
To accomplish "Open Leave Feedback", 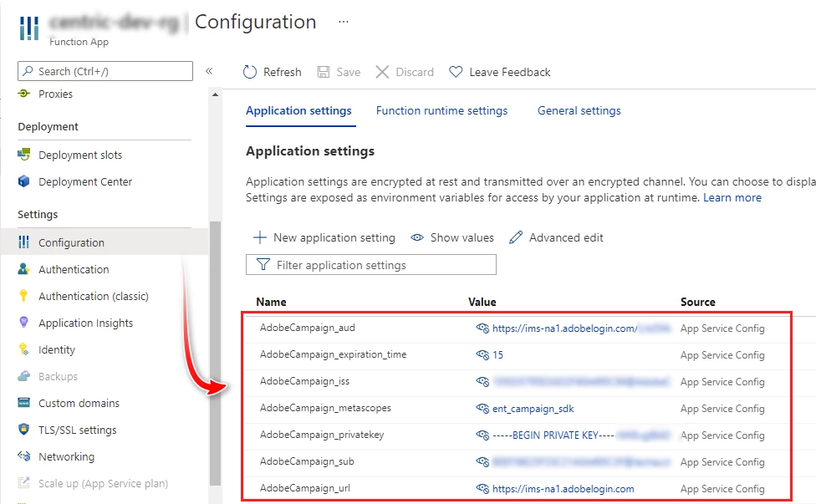I will coord(500,72).
